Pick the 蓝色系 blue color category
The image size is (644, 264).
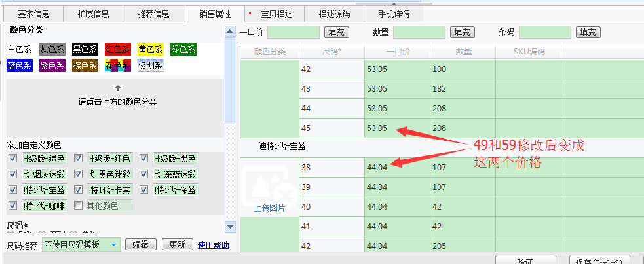20,66
